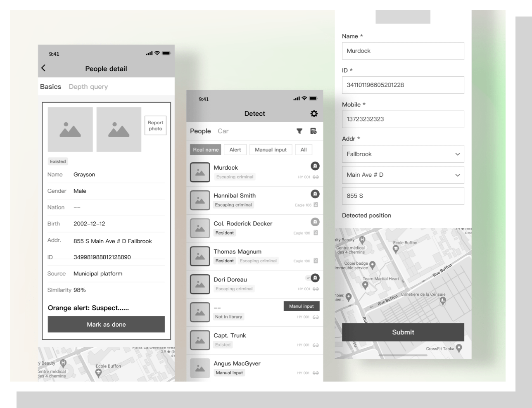
Task: Select Dori Doreau name
Action: (x=230, y=280)
